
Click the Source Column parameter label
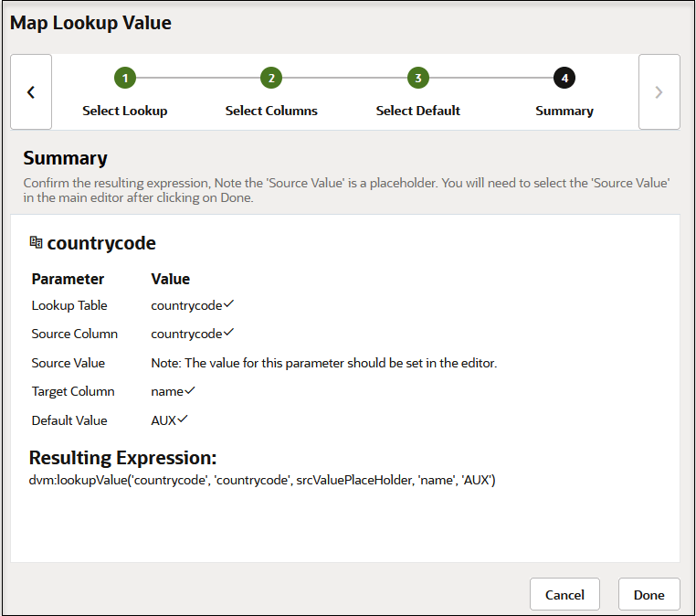[75, 334]
